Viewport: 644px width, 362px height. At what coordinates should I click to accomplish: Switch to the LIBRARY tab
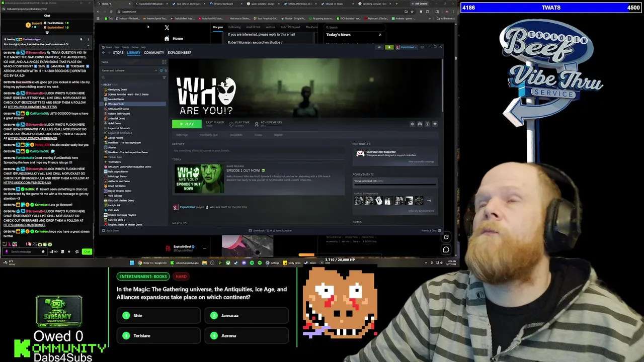134,52
